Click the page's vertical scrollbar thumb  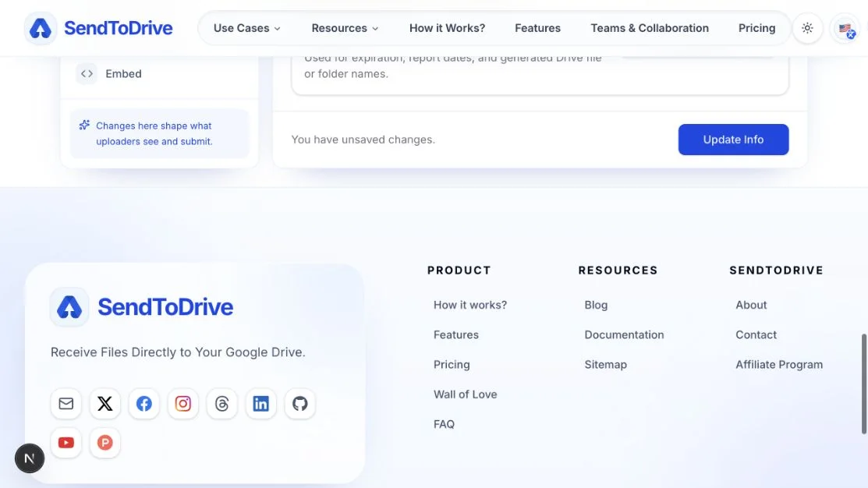863,384
